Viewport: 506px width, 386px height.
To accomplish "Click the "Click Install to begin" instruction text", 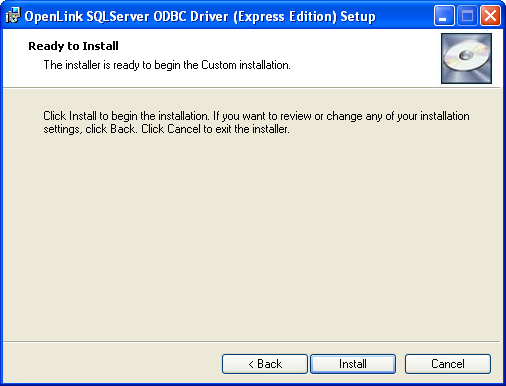I will click(256, 122).
